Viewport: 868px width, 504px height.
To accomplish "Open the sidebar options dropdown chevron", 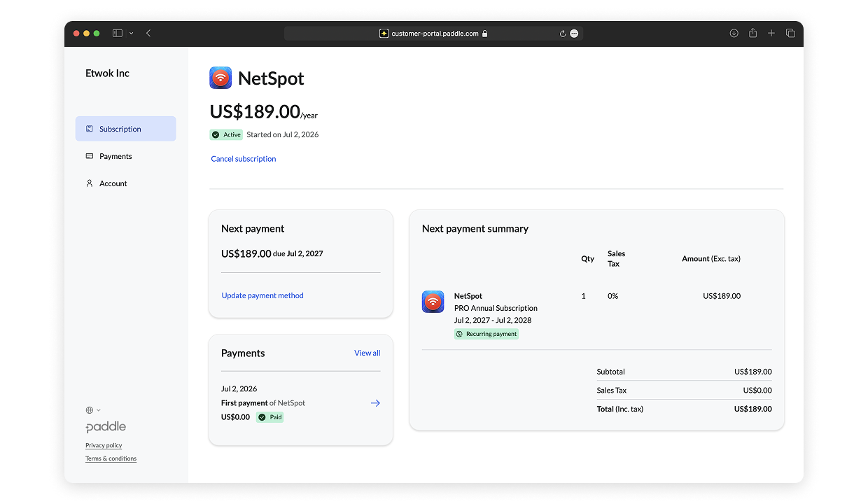I will coord(131,34).
